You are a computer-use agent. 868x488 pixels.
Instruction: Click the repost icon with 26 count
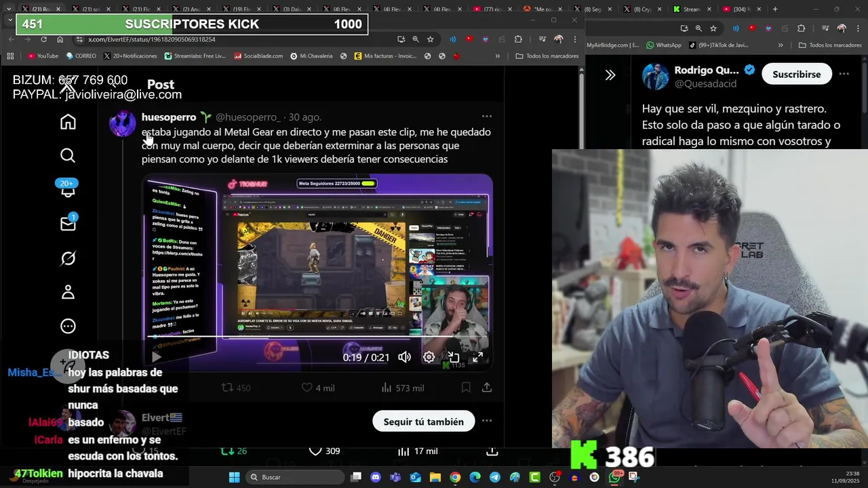(227, 451)
